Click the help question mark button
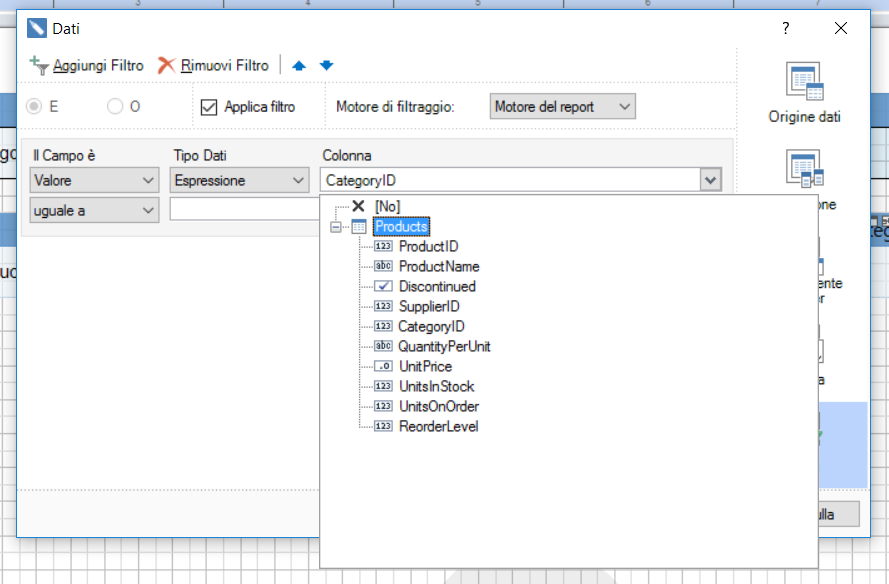Image resolution: width=889 pixels, height=584 pixels. 785,28
